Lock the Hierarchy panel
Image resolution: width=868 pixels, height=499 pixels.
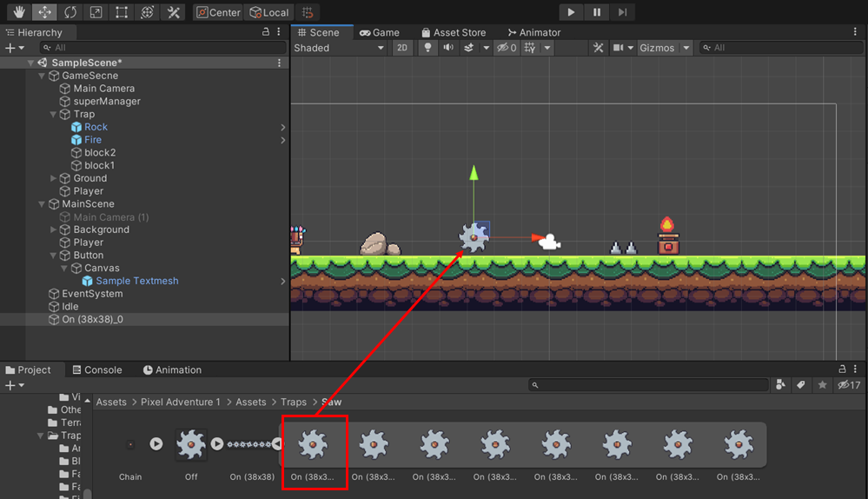click(266, 32)
